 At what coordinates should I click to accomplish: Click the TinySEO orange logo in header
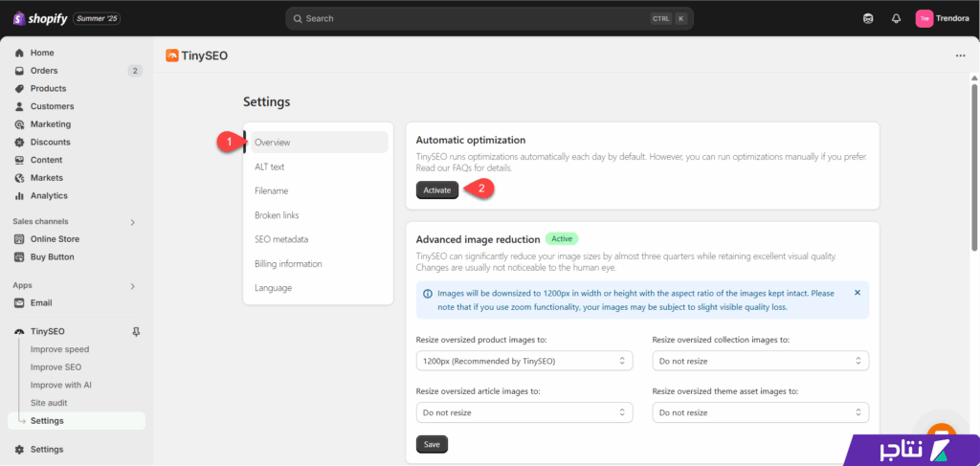pyautogui.click(x=172, y=55)
